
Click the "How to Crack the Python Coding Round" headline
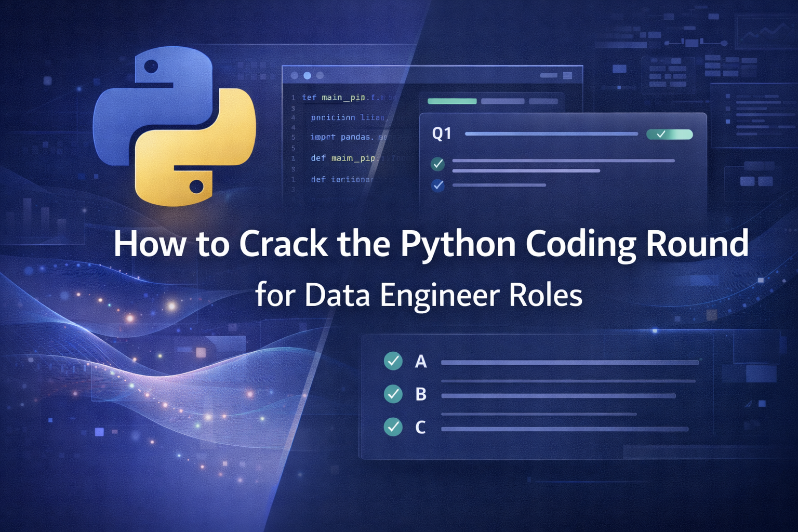[x=431, y=244]
